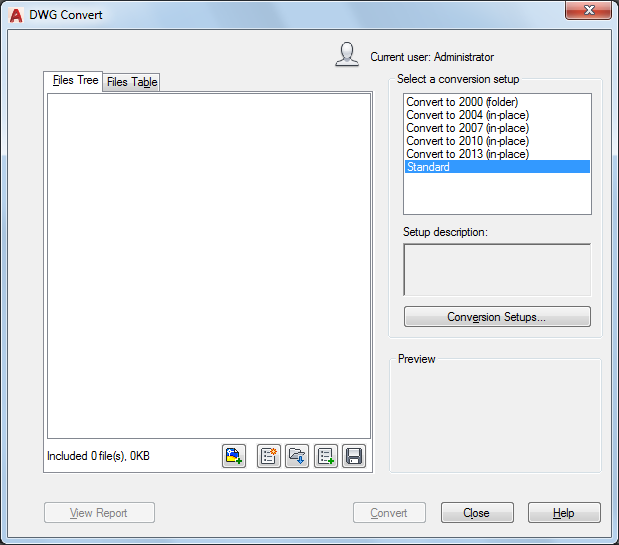The width and height of the screenshot is (619, 545).
Task: Click the Append list icon
Action: pyautogui.click(x=326, y=456)
